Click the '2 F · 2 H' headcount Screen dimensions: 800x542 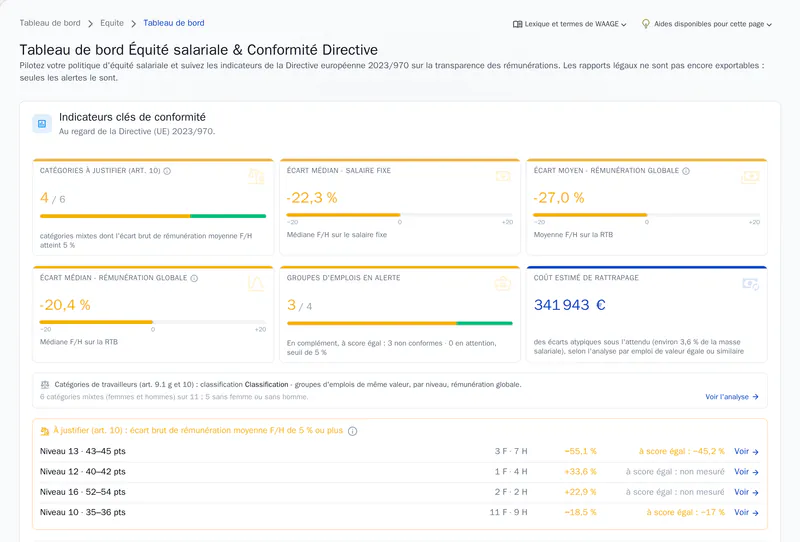coord(511,492)
